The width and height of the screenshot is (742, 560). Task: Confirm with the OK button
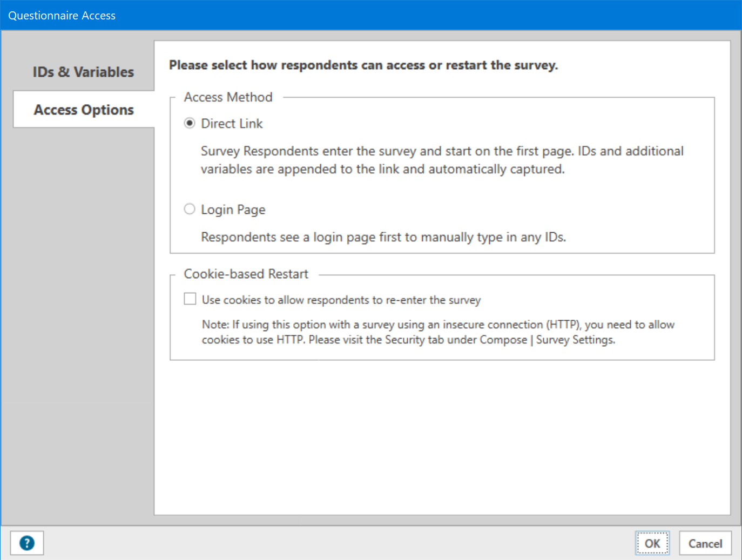tap(652, 543)
